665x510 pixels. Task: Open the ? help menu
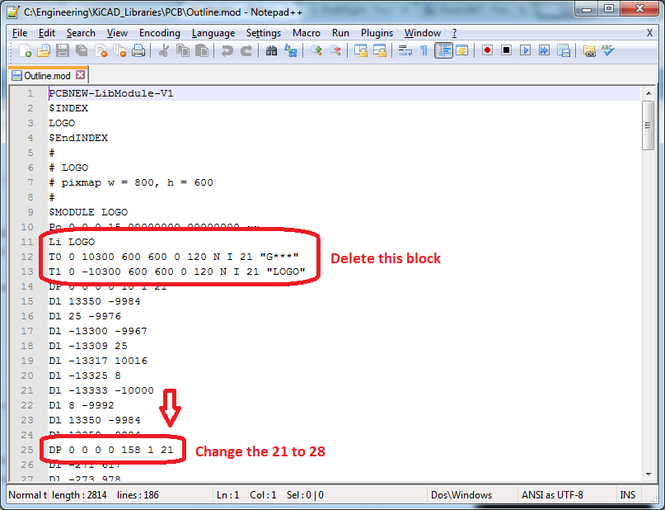(454, 33)
